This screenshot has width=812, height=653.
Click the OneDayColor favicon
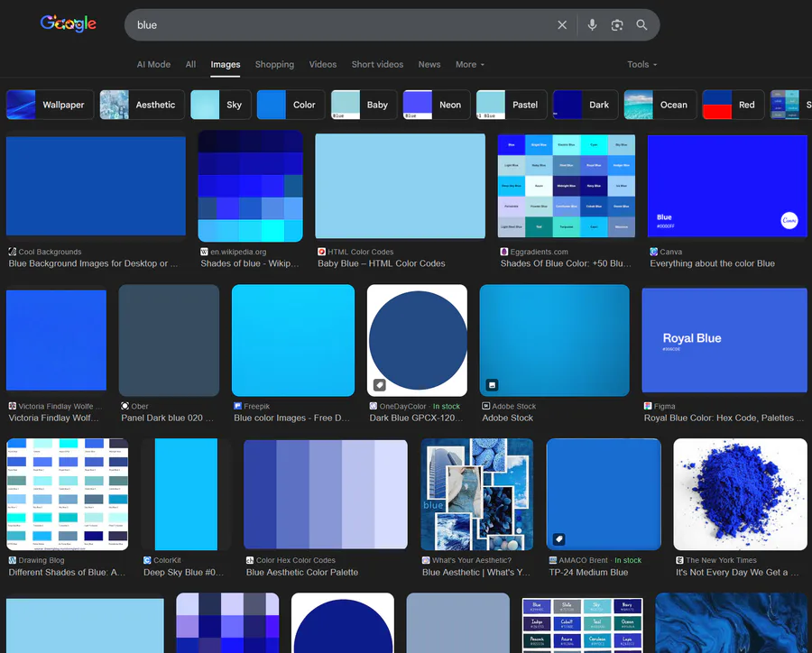click(374, 406)
